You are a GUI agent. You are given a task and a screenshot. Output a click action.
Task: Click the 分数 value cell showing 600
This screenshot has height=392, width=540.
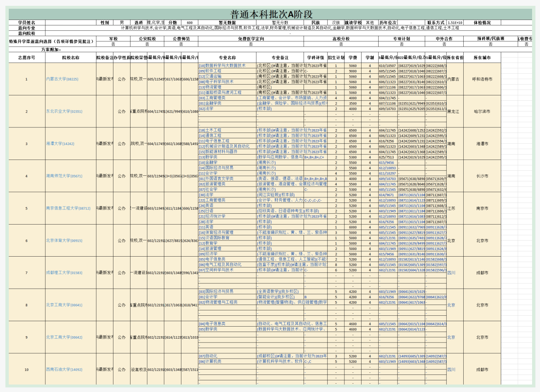(x=190, y=23)
